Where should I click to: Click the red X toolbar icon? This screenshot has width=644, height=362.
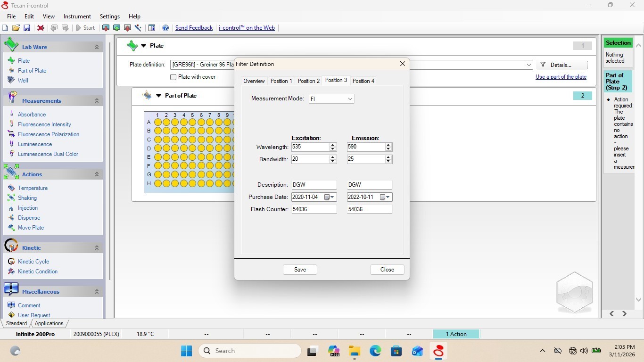(41, 28)
